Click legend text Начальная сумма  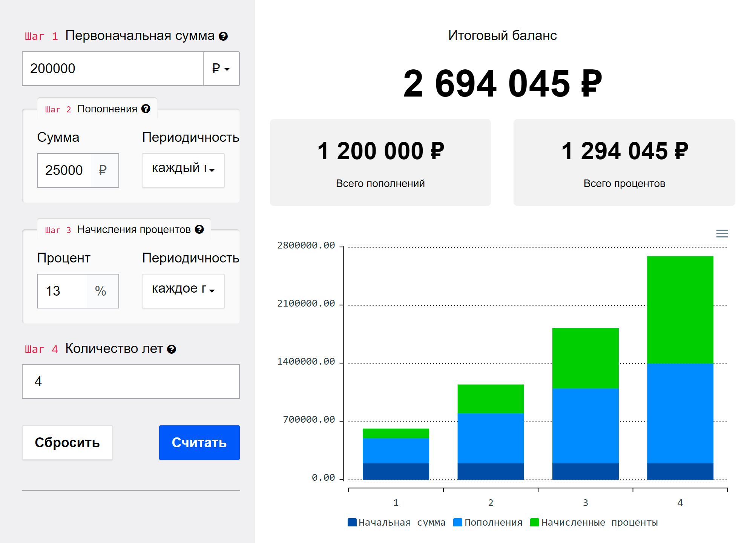pos(402,522)
